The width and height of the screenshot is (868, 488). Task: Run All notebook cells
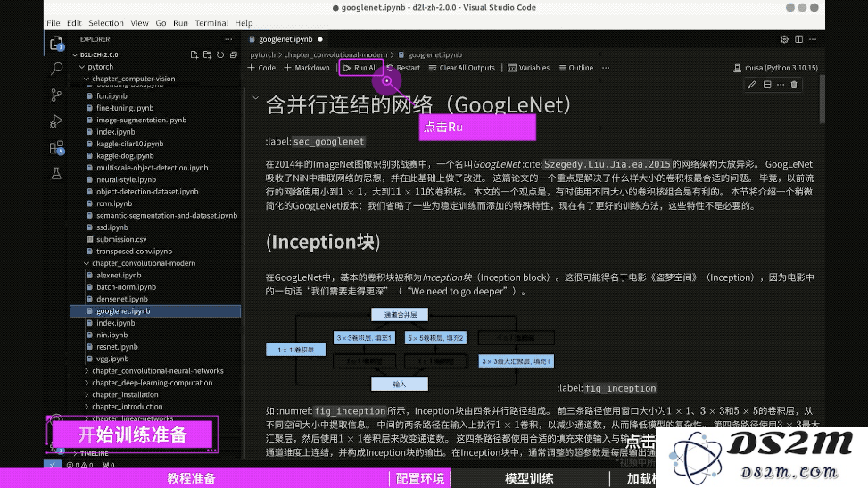[x=360, y=68]
